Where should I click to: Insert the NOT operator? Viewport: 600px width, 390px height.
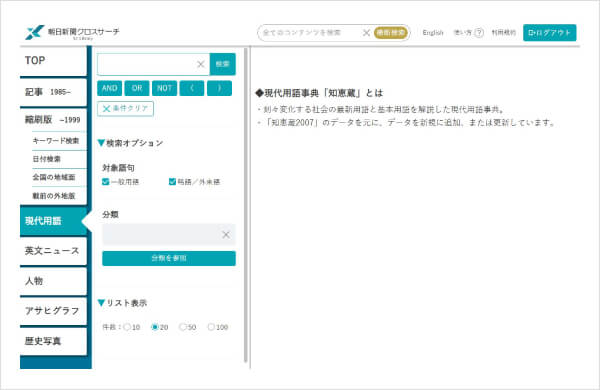point(165,88)
